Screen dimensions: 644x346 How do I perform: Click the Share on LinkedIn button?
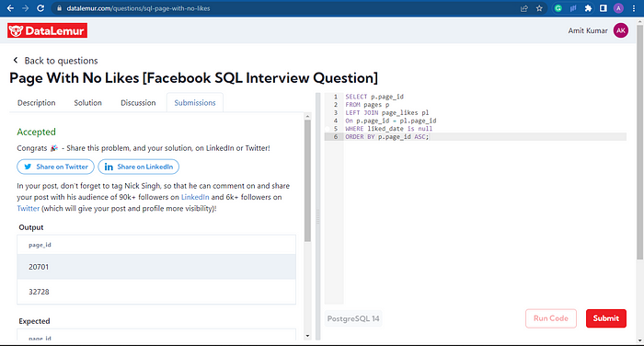138,167
